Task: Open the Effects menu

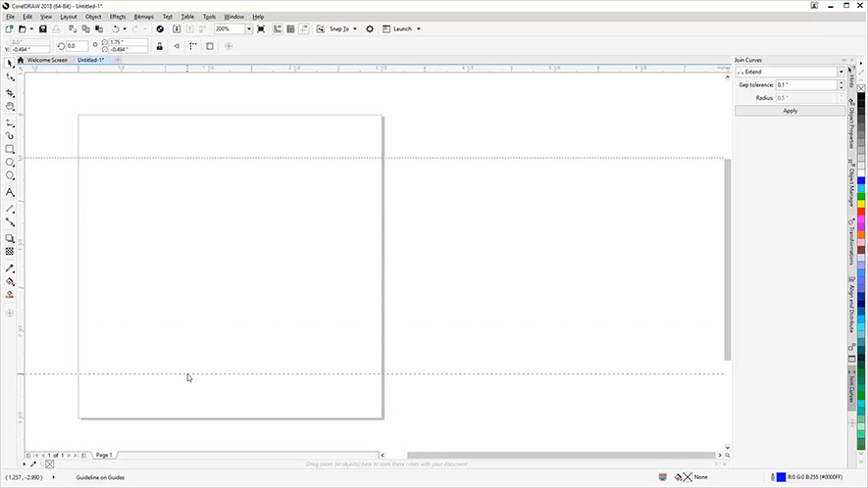Action: [x=118, y=17]
